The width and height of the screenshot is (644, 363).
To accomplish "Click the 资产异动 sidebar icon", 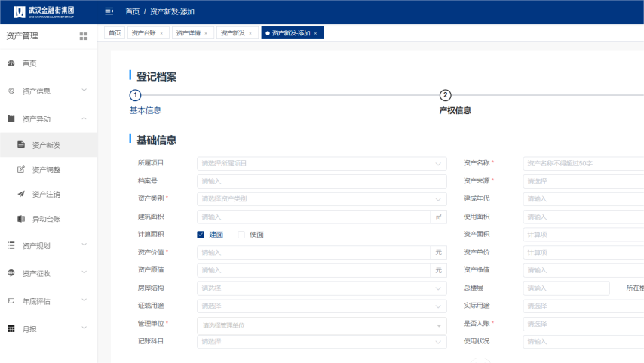I will click(11, 118).
